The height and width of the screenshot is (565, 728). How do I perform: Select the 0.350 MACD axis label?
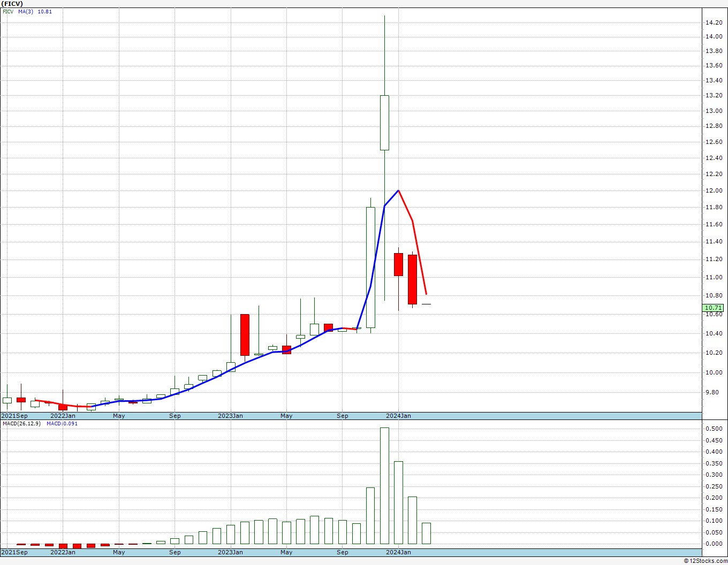pos(714,464)
